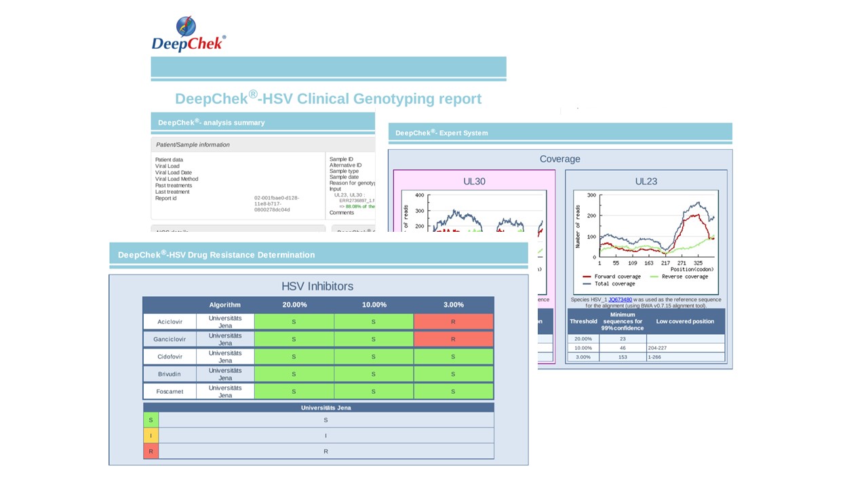The image size is (868, 488).
Task: Click the UL23 panel title
Action: [x=646, y=181]
